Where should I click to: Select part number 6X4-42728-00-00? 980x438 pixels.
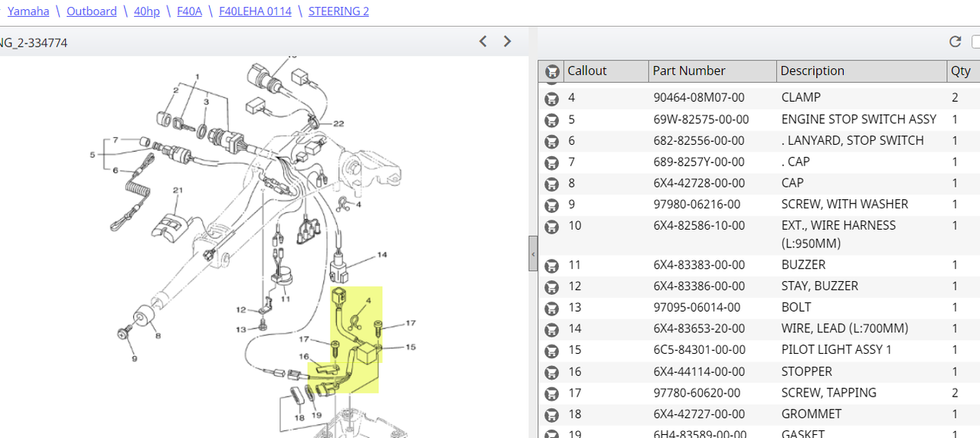click(698, 183)
